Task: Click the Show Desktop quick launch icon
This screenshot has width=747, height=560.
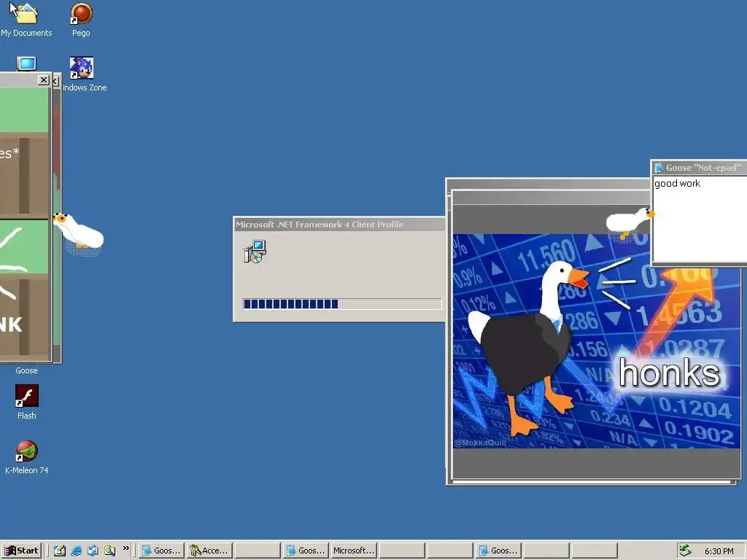Action: click(x=60, y=551)
